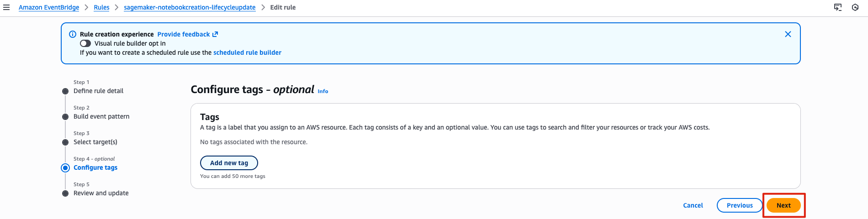Screen dimensions: 868x219
Task: Click the hexagon settings icon at top right
Action: 855,7
